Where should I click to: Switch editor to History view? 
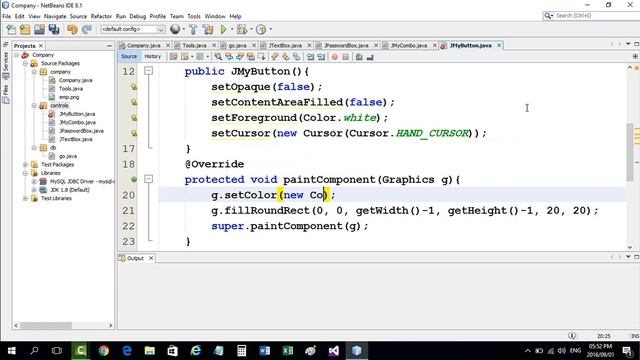153,56
